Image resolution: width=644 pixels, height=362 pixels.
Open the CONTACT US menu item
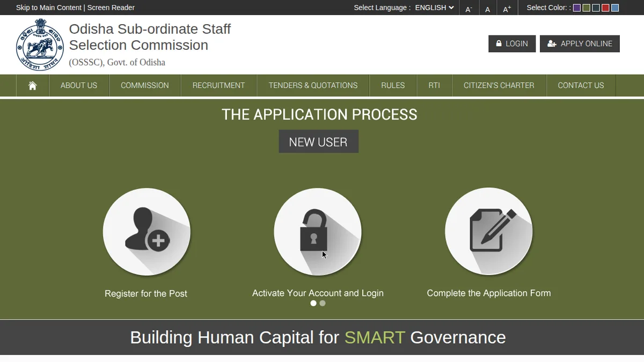tap(581, 86)
